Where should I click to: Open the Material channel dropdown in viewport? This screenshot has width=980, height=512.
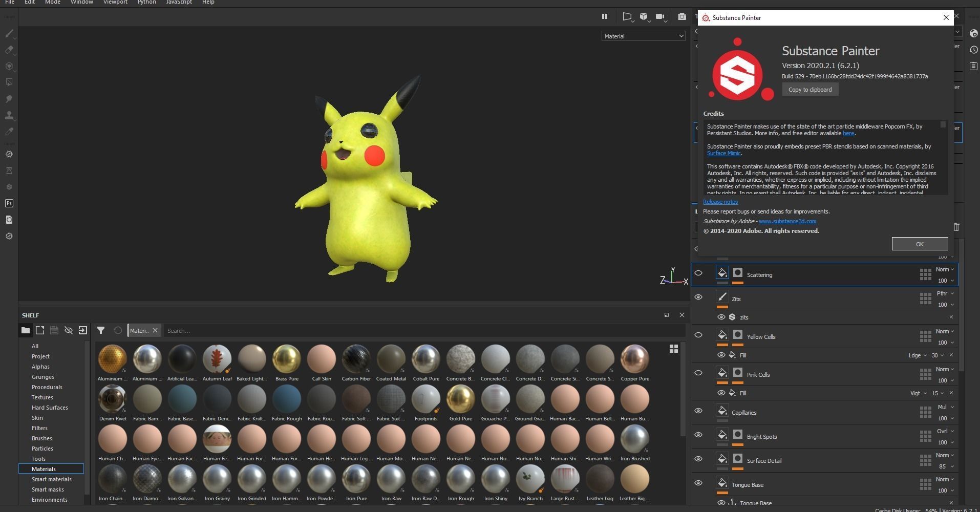643,36
